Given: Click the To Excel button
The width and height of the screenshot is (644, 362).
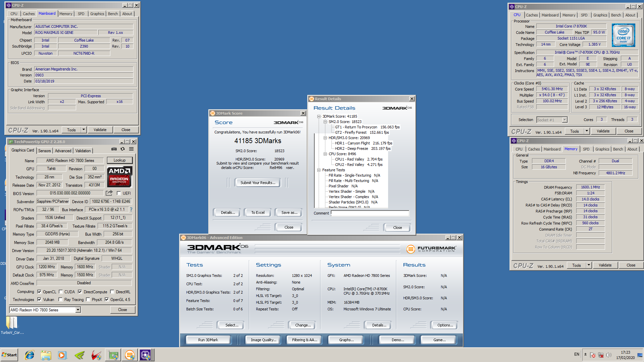Looking at the screenshot, I should (258, 213).
